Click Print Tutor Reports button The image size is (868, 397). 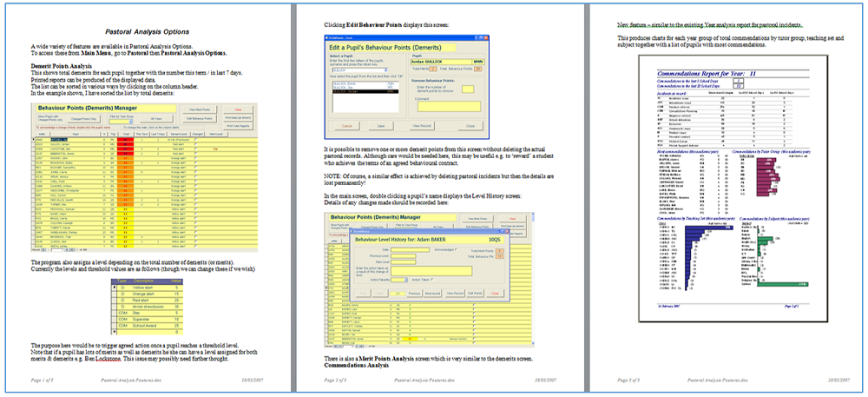tap(238, 126)
